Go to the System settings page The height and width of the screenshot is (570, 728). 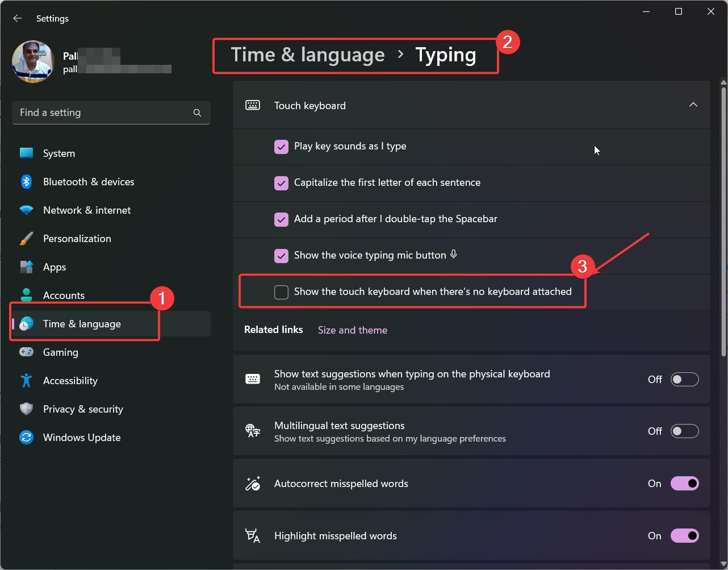point(59,153)
